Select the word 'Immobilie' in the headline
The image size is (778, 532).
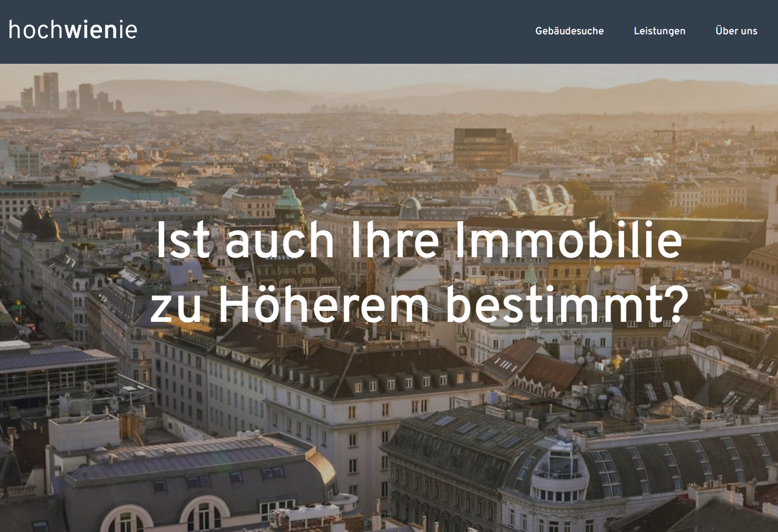tap(568, 240)
